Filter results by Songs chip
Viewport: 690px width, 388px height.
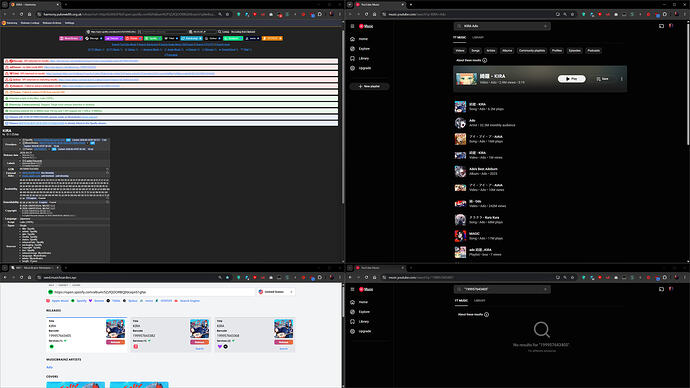tap(475, 51)
